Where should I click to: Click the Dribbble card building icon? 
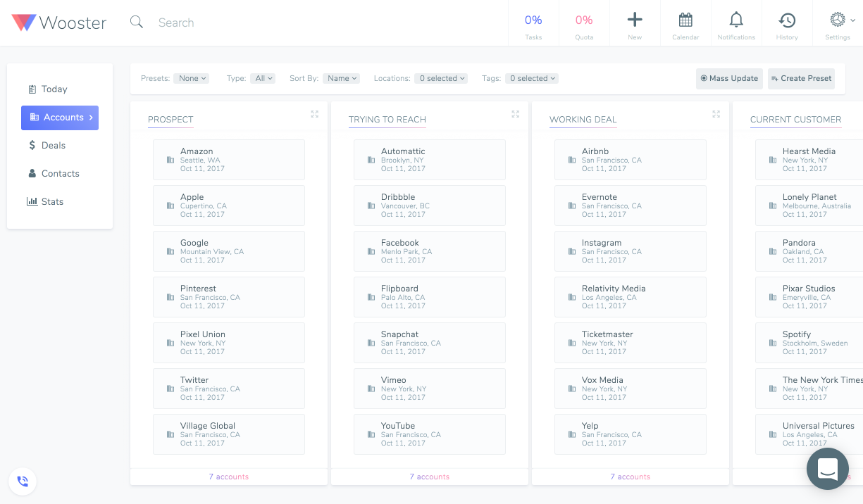(x=371, y=206)
